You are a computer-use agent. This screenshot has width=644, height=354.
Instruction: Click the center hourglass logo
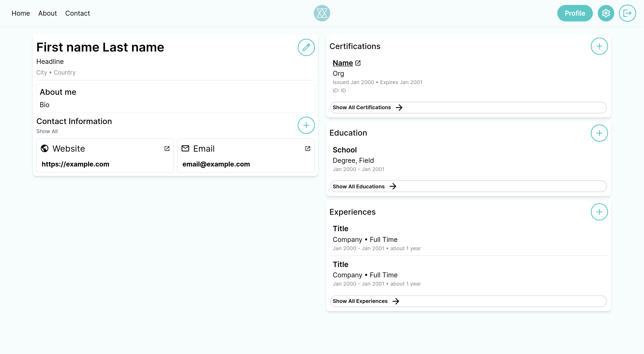tap(322, 13)
